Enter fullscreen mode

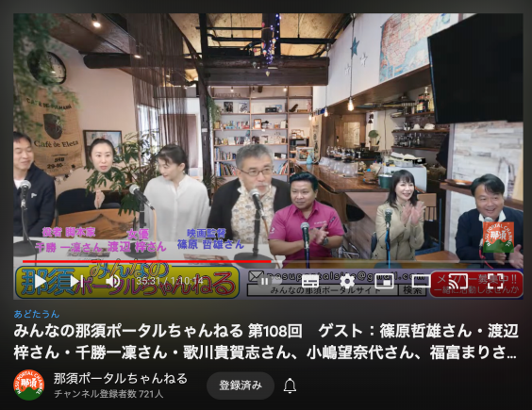(x=496, y=281)
